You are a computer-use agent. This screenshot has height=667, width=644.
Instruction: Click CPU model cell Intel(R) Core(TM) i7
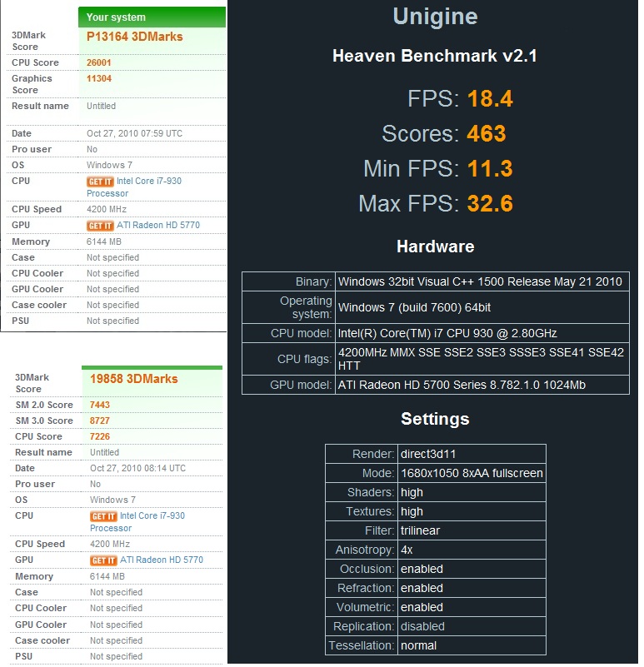482,333
